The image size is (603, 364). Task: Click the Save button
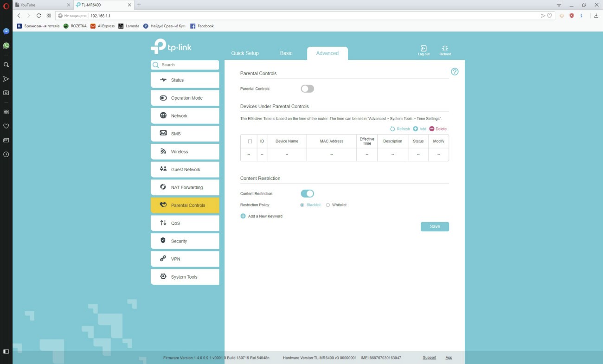pyautogui.click(x=435, y=227)
